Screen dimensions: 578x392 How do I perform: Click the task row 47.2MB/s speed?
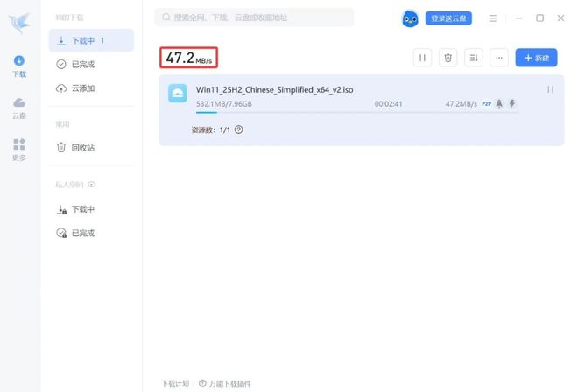click(x=462, y=104)
